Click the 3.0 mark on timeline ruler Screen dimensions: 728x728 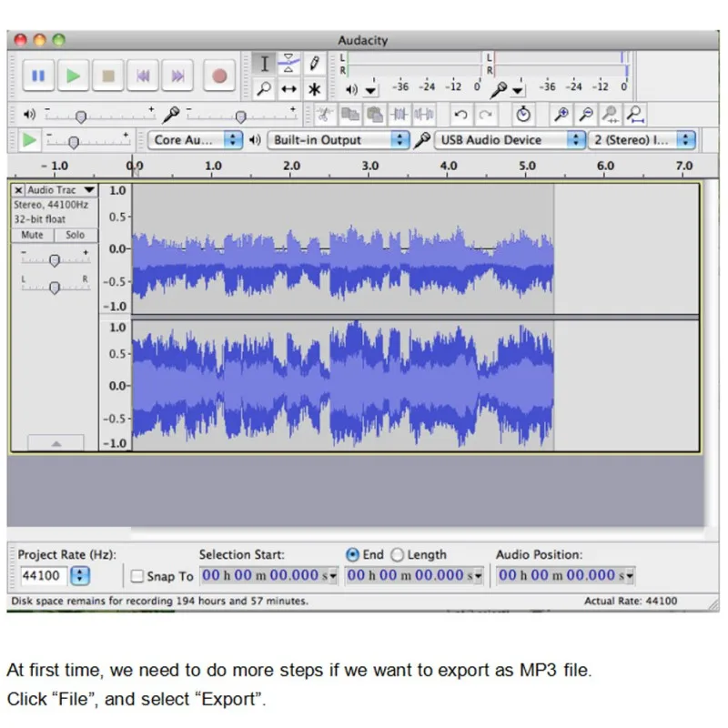pyautogui.click(x=370, y=166)
